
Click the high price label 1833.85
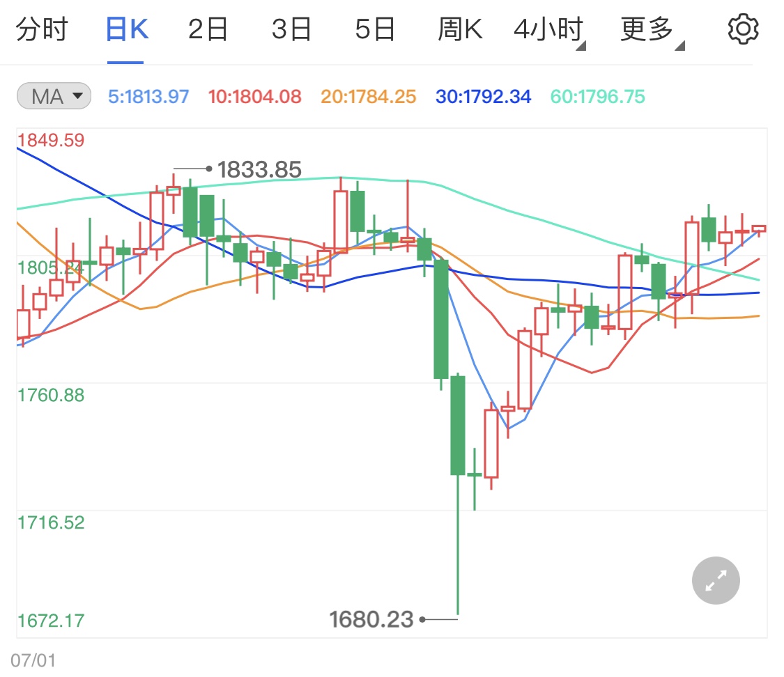coord(259,169)
